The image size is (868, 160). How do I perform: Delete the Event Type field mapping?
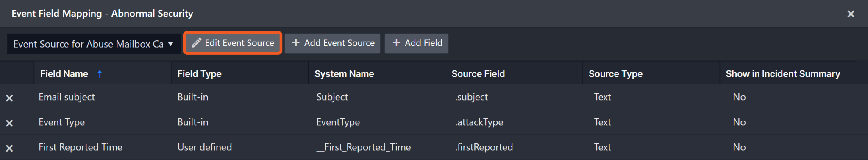9,123
